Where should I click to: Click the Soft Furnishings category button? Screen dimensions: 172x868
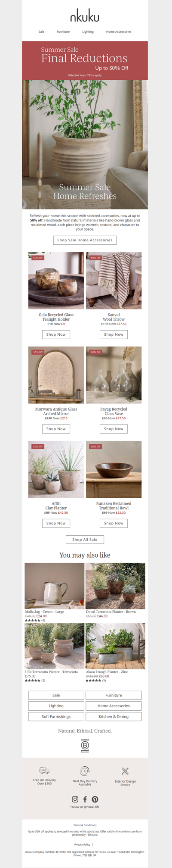coord(56,717)
